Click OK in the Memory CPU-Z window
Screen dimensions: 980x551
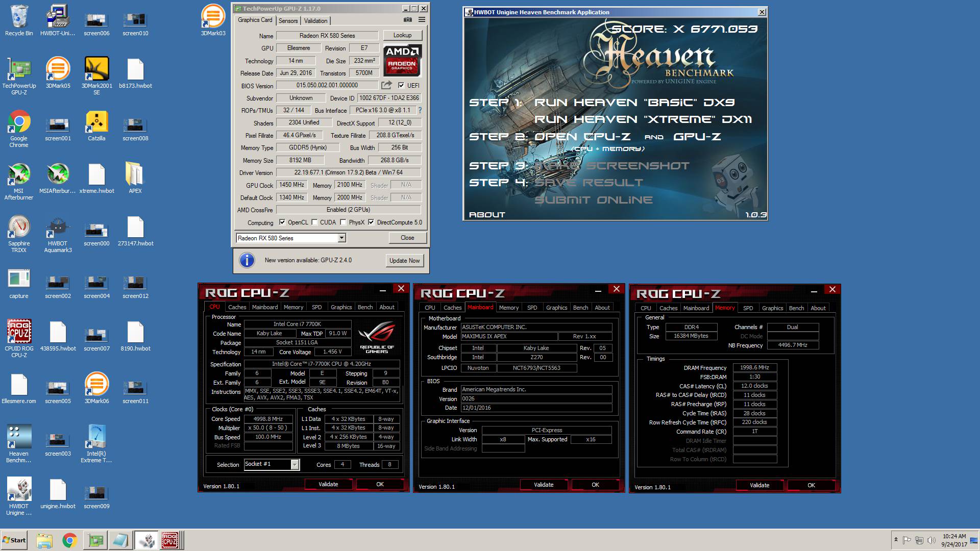811,485
